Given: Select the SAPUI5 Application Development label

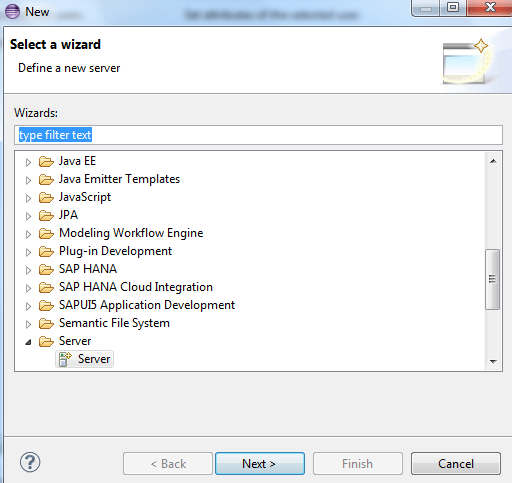Looking at the screenshot, I should 147,305.
